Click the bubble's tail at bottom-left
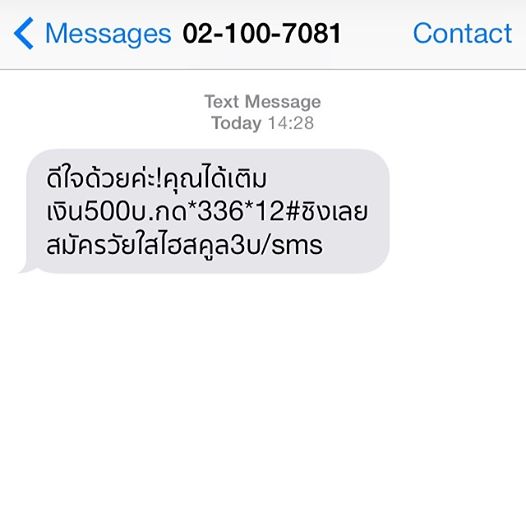 point(27,268)
